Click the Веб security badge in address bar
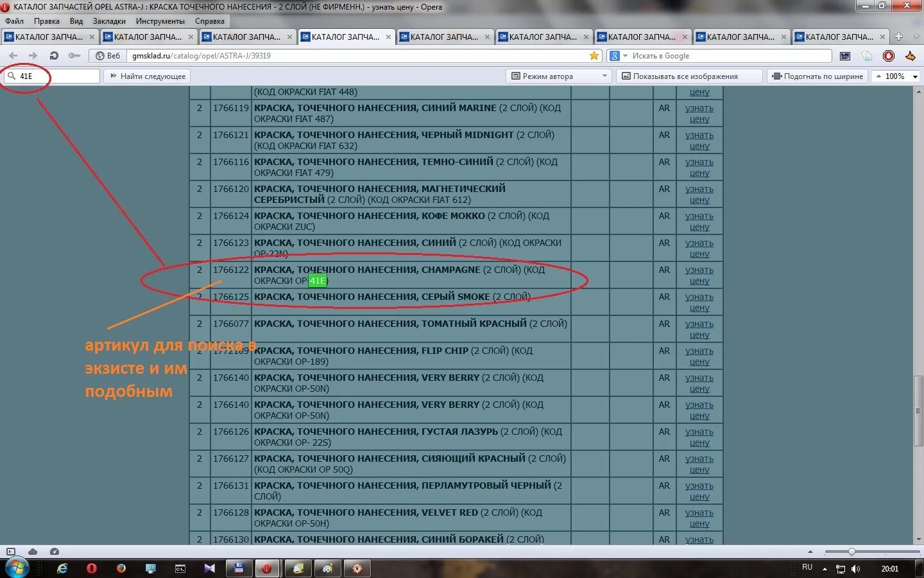Image resolution: width=924 pixels, height=578 pixels. (x=107, y=56)
